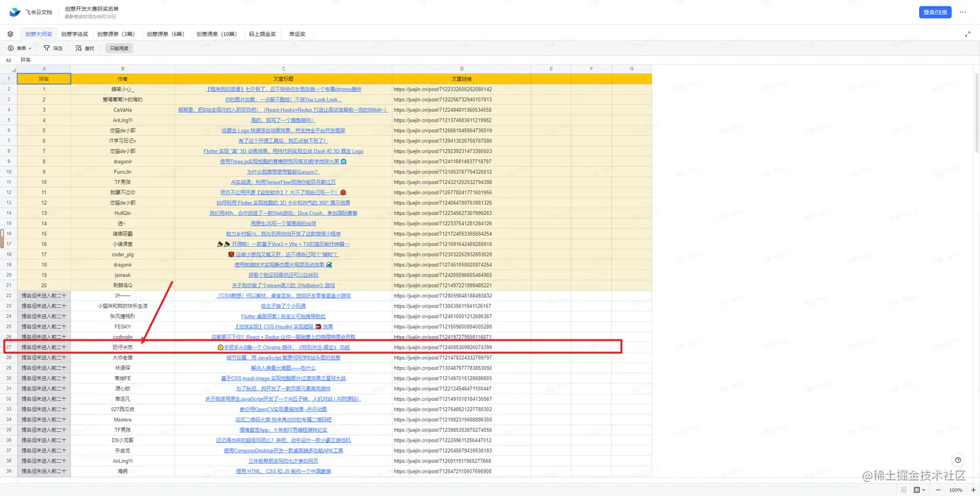
Task: Switch to the 幸运奖 tab
Action: (x=297, y=34)
